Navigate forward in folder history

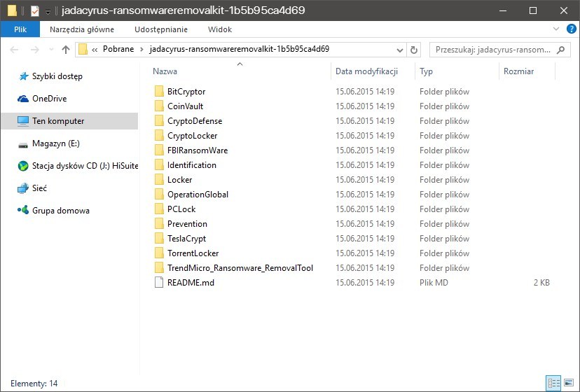coord(35,50)
